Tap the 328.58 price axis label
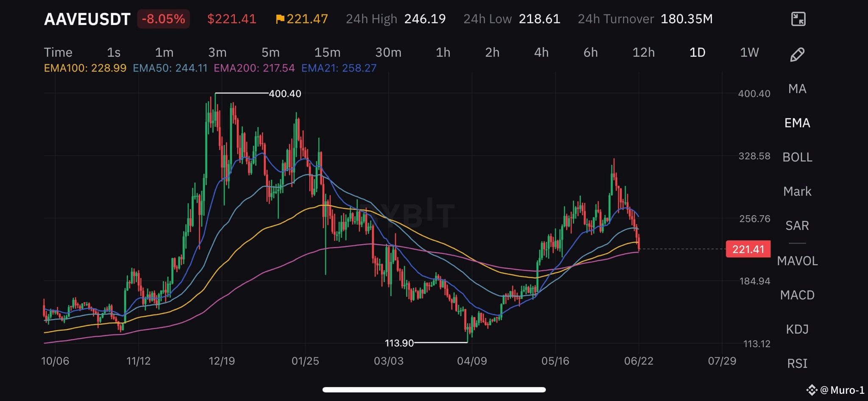 click(x=754, y=156)
